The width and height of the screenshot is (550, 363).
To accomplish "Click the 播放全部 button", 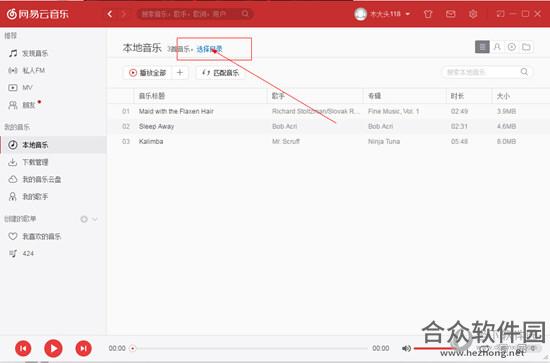I will pos(147,73).
